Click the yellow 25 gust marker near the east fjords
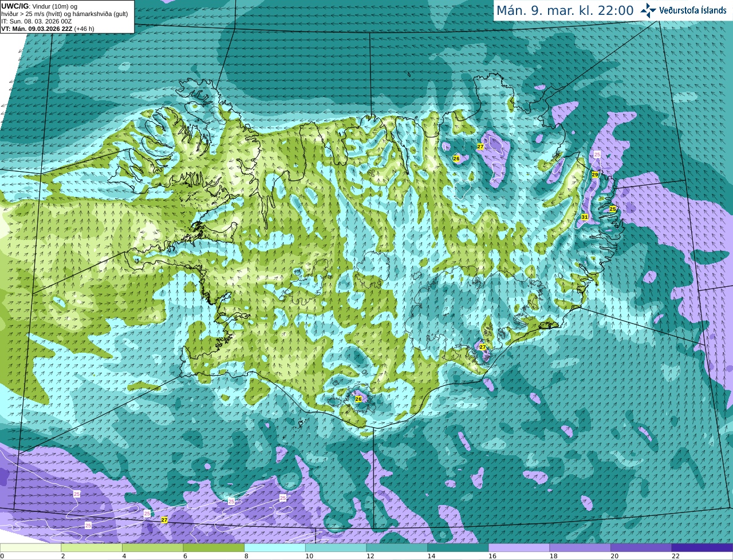This screenshot has height=560, width=733. 613,209
